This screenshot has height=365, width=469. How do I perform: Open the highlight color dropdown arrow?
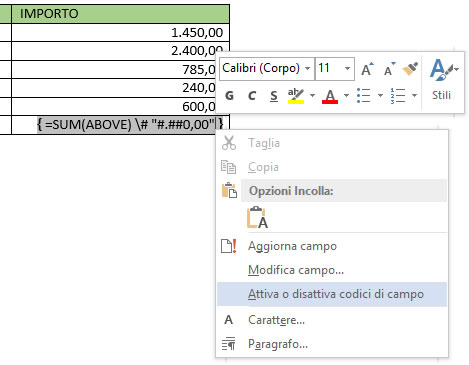pyautogui.click(x=312, y=96)
